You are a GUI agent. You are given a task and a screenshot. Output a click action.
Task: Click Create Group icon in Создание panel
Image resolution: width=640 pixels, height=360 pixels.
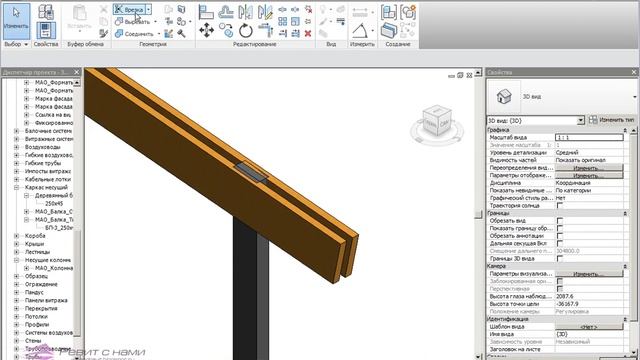point(408,12)
